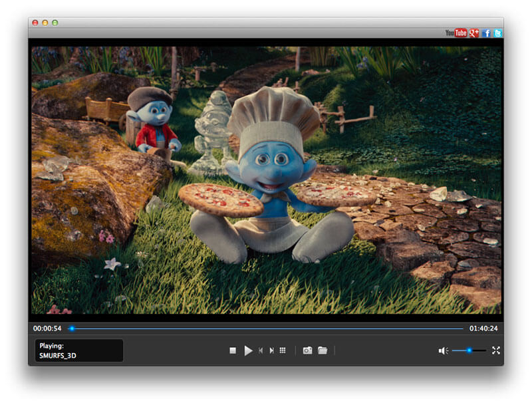Click total duration 01:40:24
The height and width of the screenshot is (405, 532).
click(483, 329)
